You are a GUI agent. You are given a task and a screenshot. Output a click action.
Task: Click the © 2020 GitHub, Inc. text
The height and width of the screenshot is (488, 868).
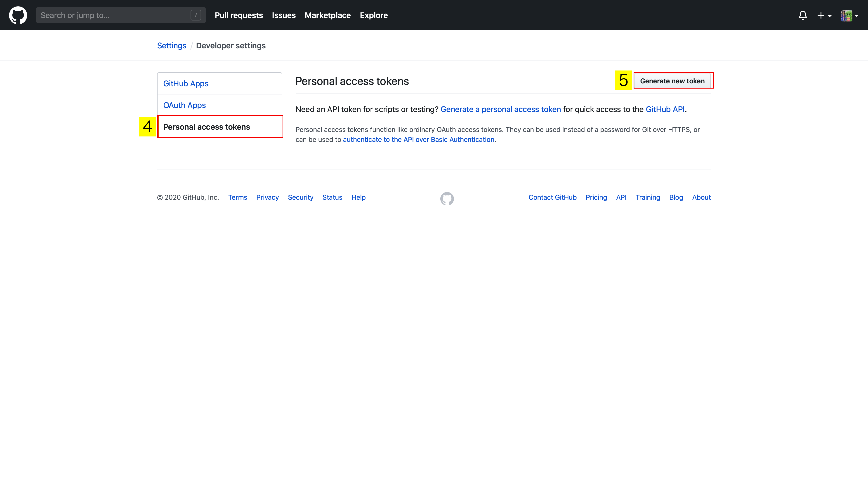pos(188,197)
